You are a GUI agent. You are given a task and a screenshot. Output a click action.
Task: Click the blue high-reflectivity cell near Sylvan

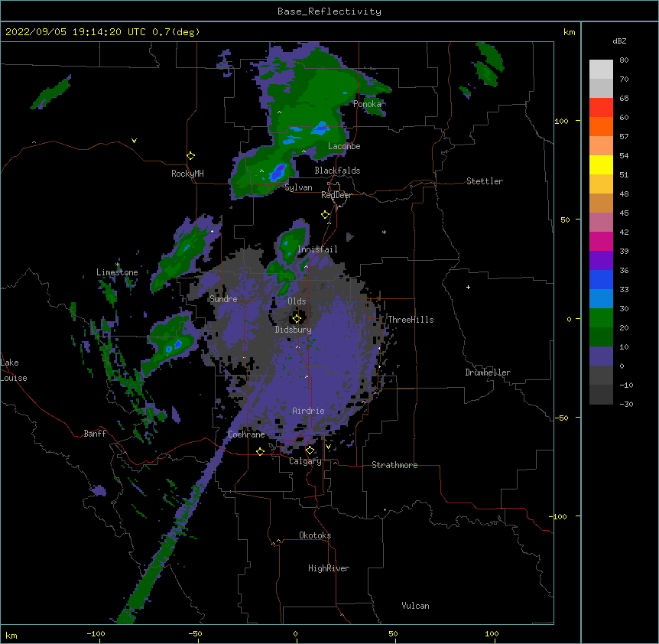click(278, 172)
